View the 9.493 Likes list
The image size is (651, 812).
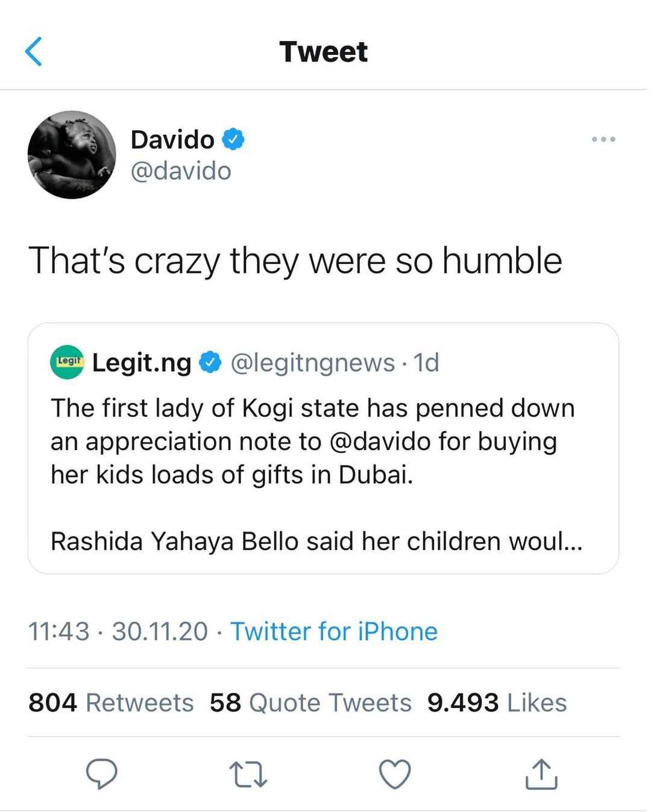pos(497,702)
